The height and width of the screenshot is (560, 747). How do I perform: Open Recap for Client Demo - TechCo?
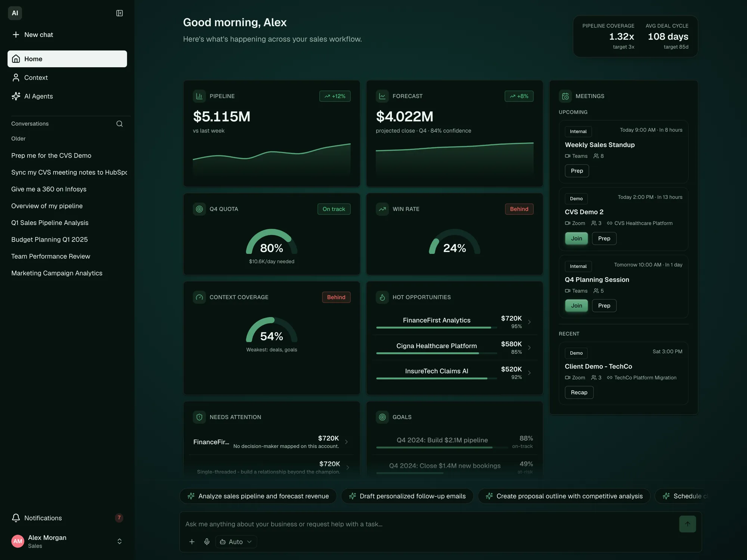coord(579,392)
